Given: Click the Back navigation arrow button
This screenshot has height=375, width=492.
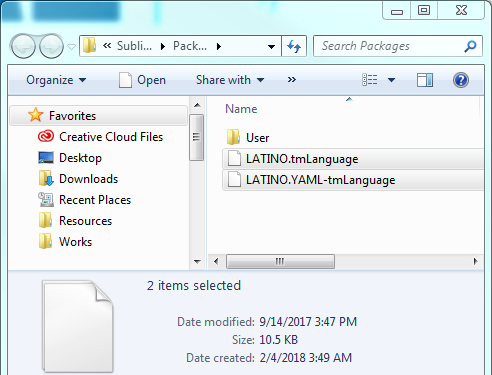Looking at the screenshot, I should pyautogui.click(x=23, y=46).
